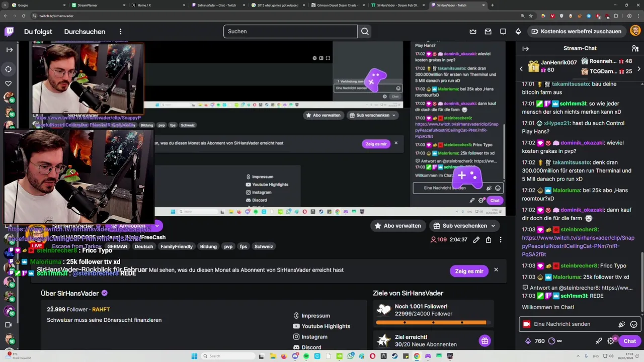Click the 22.999 Follower count text
Screen dimensions: 644x362
click(x=67, y=310)
